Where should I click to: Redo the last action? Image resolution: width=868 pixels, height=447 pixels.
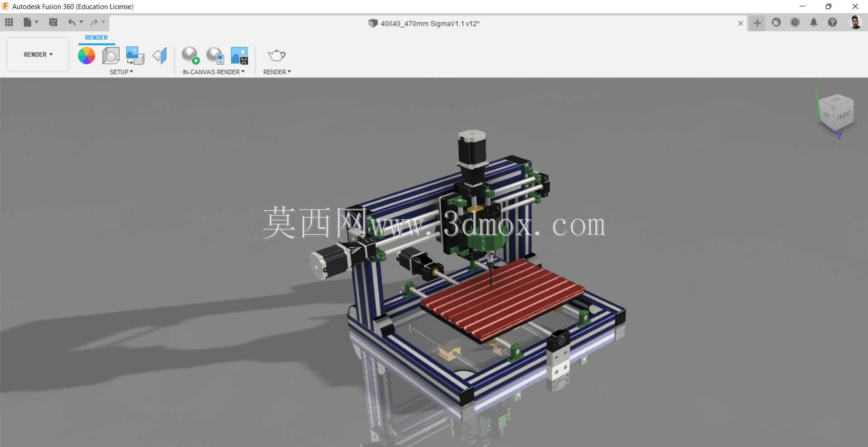94,22
